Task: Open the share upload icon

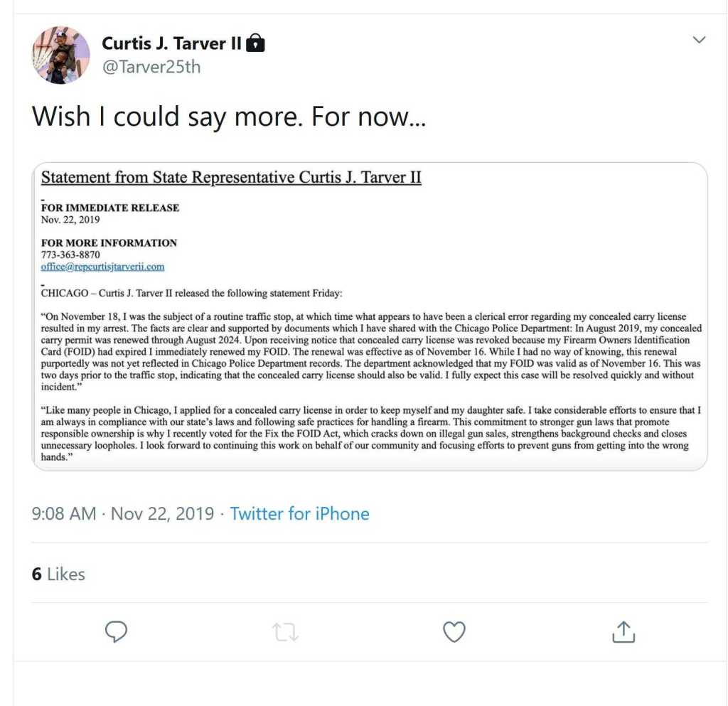Action: click(623, 632)
